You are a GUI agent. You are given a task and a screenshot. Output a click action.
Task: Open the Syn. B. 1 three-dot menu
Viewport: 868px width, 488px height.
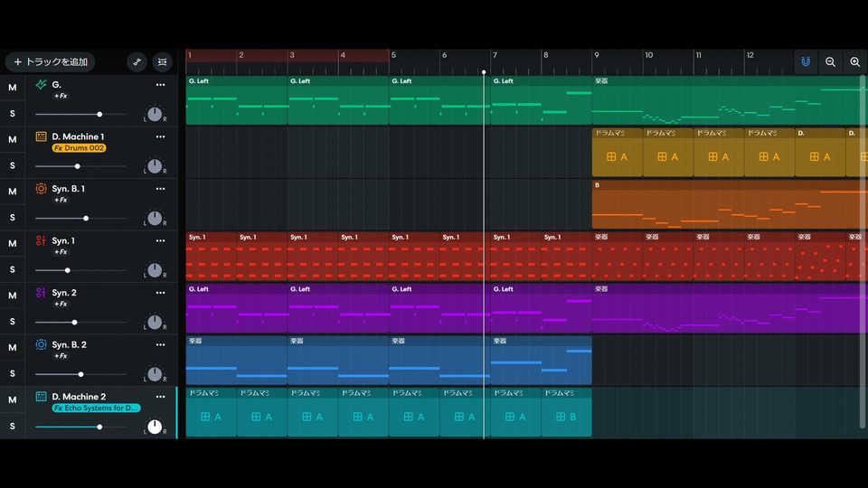(160, 189)
